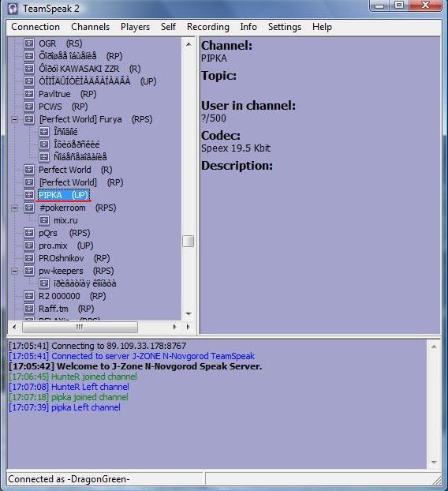
Task: Click the channel list horizontal scrollbar thumb
Action: [80, 327]
